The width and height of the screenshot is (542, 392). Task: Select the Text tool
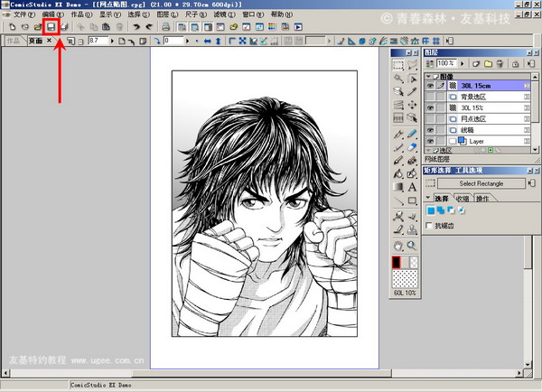point(412,187)
